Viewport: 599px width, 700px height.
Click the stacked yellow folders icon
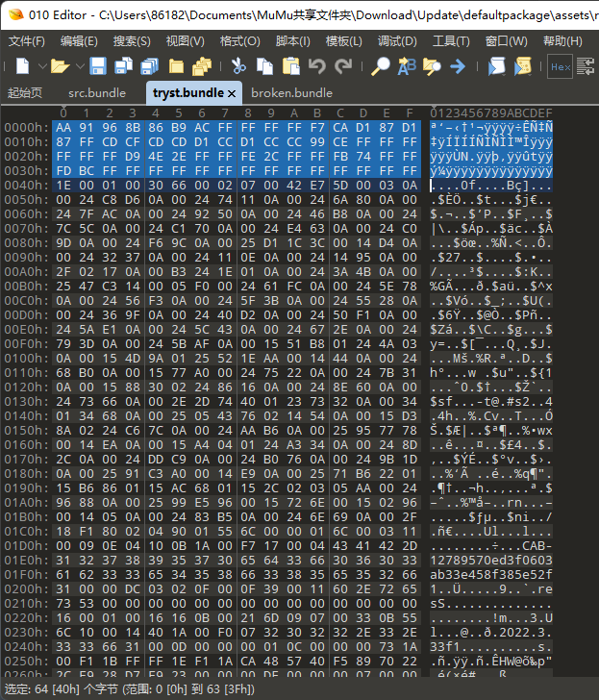[202, 66]
